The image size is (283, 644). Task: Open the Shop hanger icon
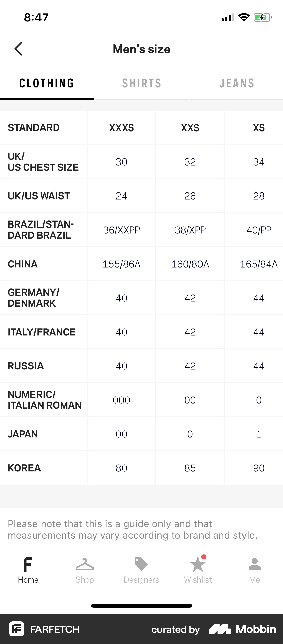tap(85, 564)
